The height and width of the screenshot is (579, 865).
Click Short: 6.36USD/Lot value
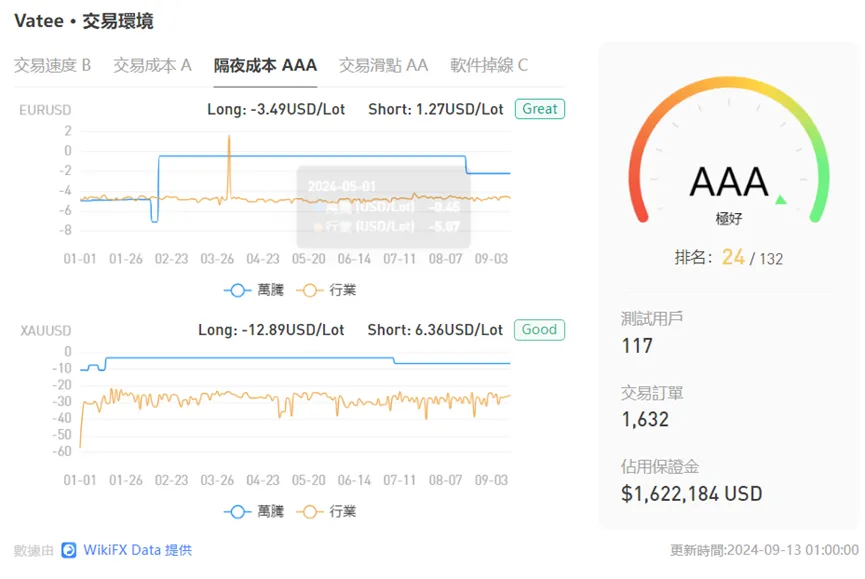click(x=435, y=330)
